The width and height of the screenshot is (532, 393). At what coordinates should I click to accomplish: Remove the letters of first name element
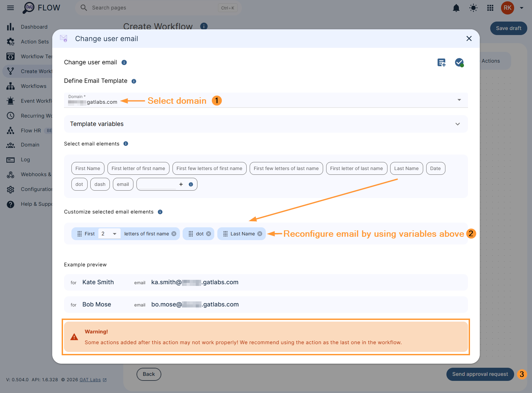coord(174,234)
